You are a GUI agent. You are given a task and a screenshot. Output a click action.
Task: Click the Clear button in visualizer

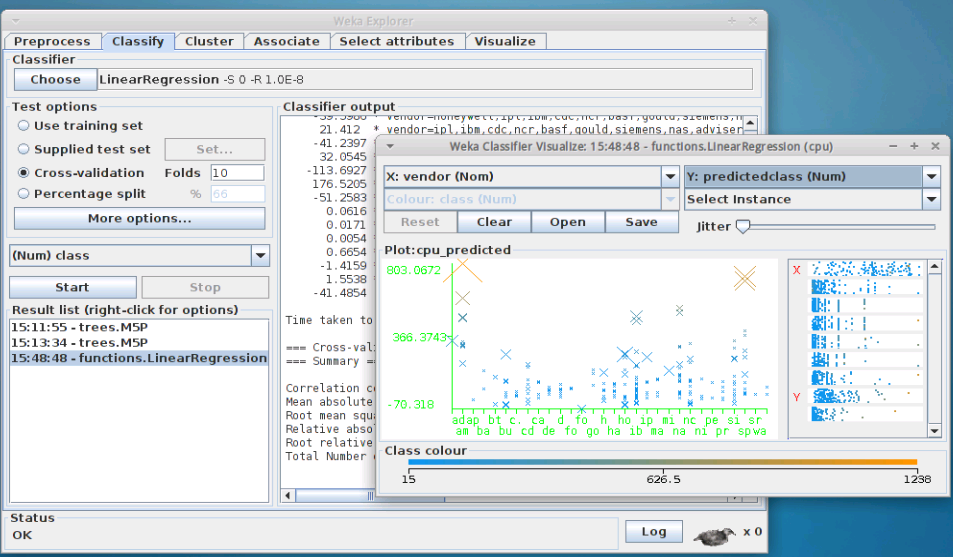point(494,222)
